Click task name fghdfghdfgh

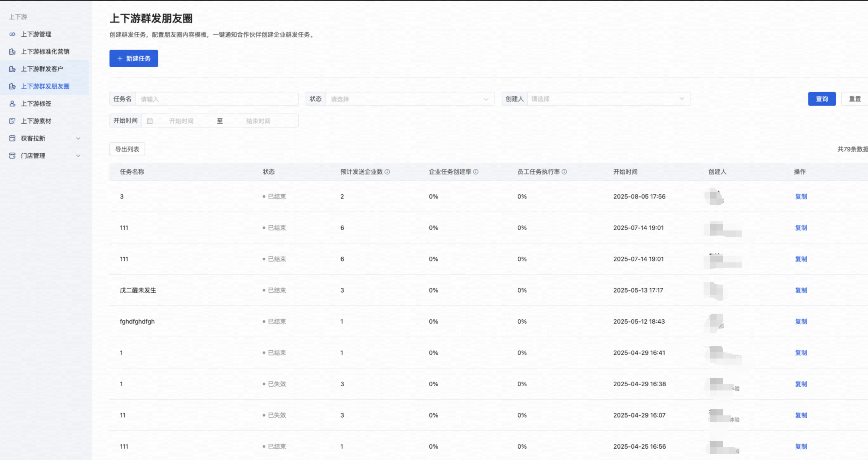coord(137,322)
